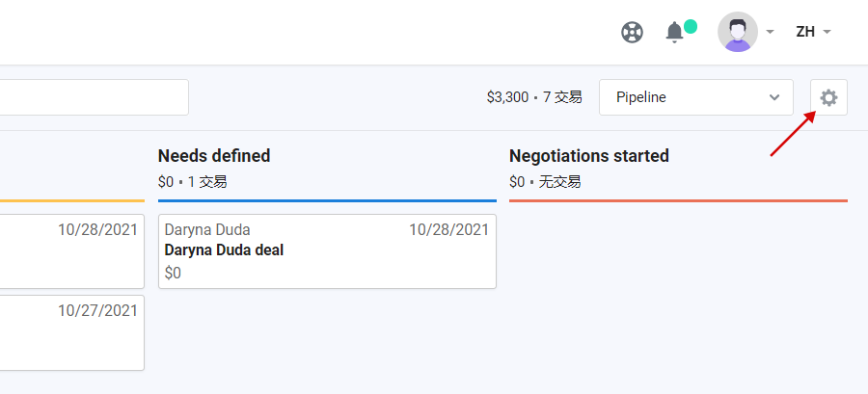The image size is (868, 394).
Task: Click the blue Needs defined stage bar
Action: [x=327, y=200]
